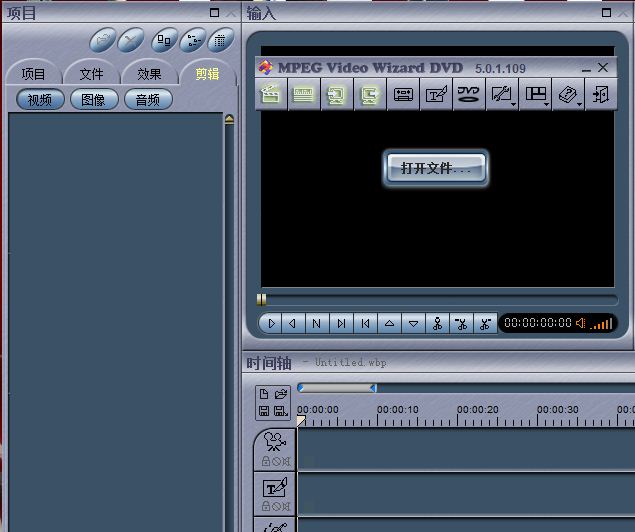Click the timeline playhead marker at 00:00:00

tap(301, 421)
